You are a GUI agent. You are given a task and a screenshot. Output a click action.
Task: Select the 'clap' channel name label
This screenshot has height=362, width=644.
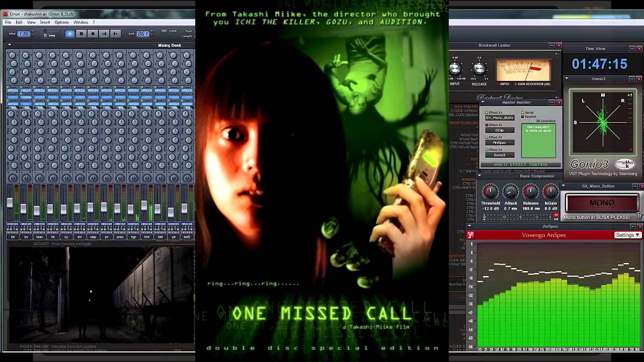93,236
